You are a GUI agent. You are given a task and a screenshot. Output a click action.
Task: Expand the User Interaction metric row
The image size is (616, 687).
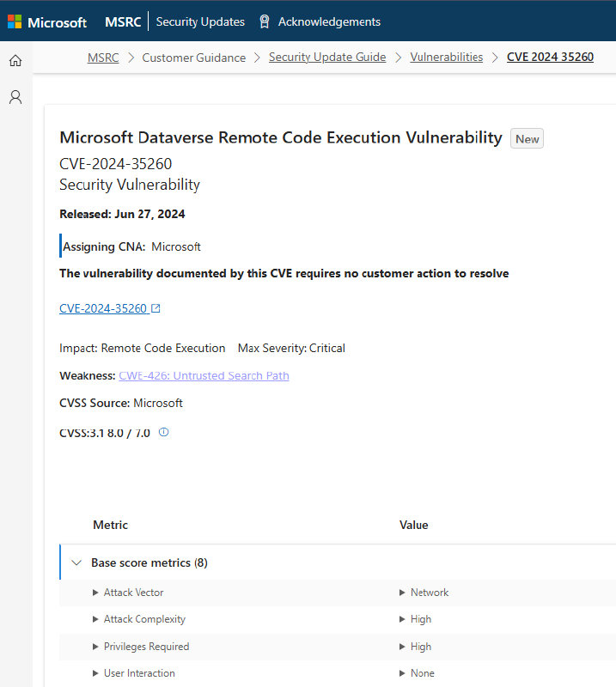click(96, 673)
